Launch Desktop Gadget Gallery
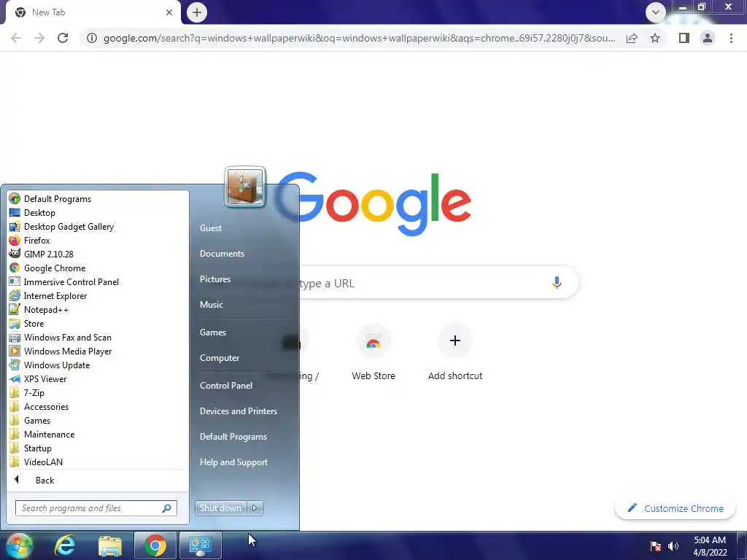The image size is (747, 560). pyautogui.click(x=69, y=226)
